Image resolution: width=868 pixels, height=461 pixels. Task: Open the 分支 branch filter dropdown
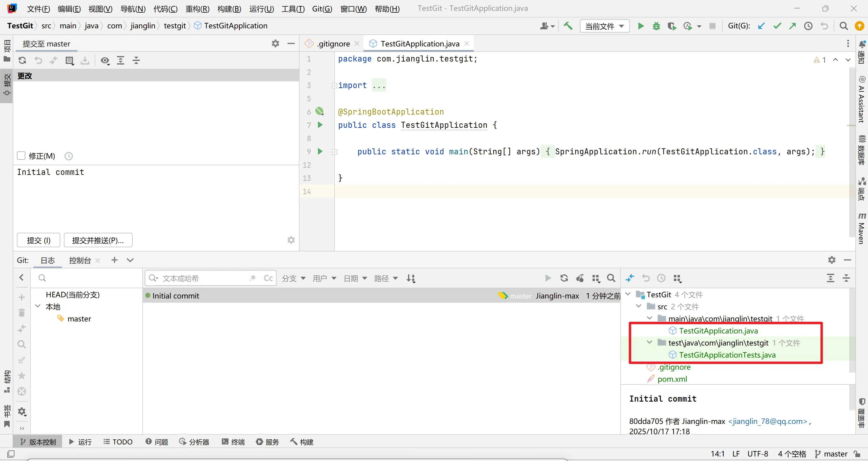click(x=294, y=278)
